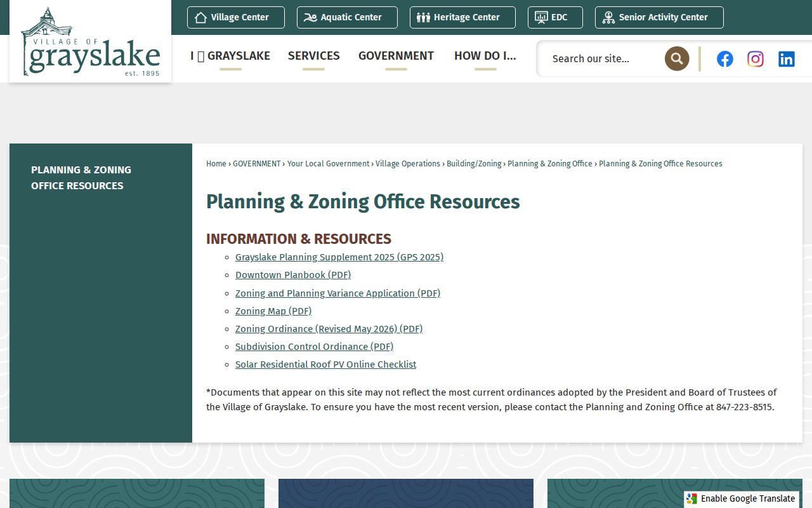Open the Heritage Center quick link
This screenshot has width=812, height=508.
[462, 18]
